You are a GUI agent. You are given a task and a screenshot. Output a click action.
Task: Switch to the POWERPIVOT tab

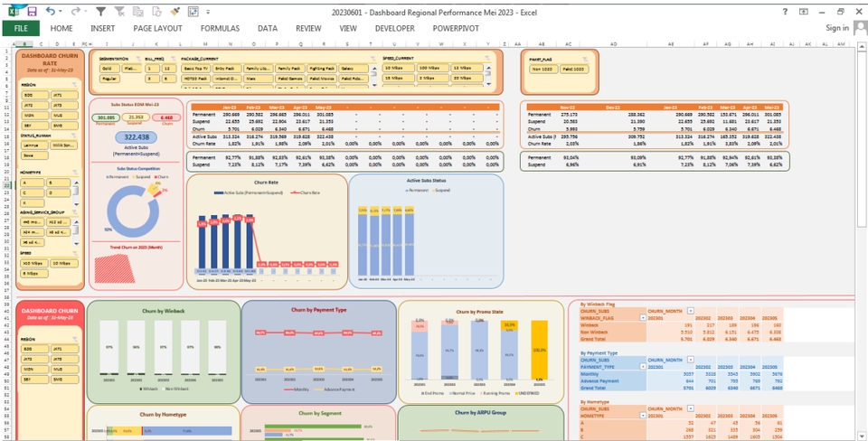point(456,28)
